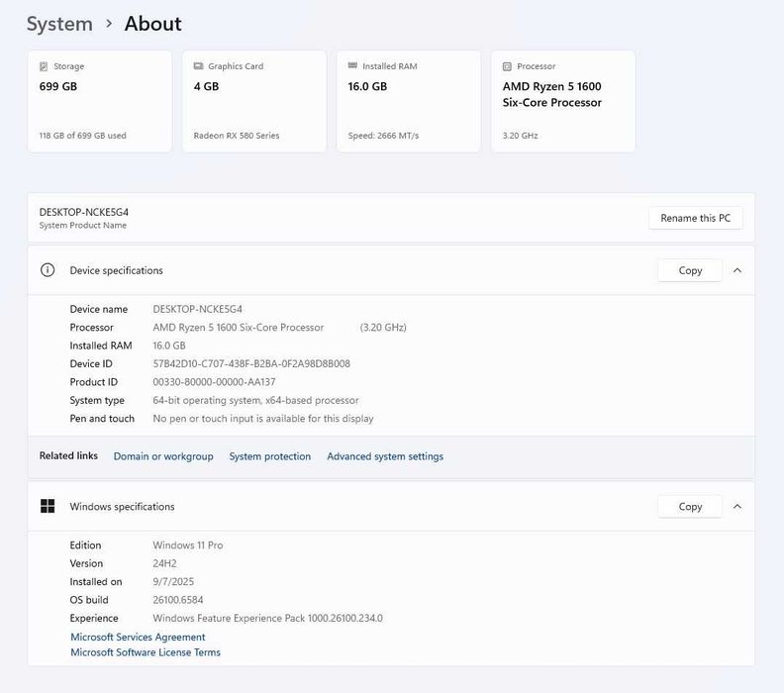Click the Graphics Card icon
The image size is (784, 693).
198,66
